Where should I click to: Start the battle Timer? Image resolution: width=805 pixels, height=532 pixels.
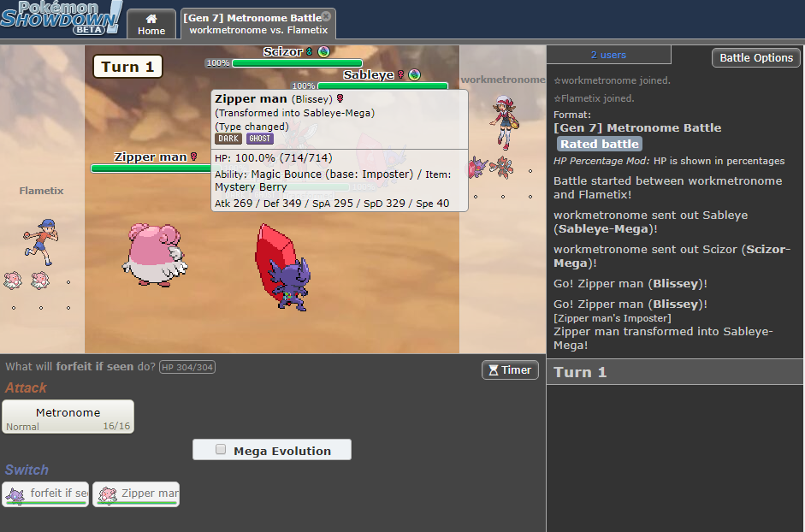[510, 369]
